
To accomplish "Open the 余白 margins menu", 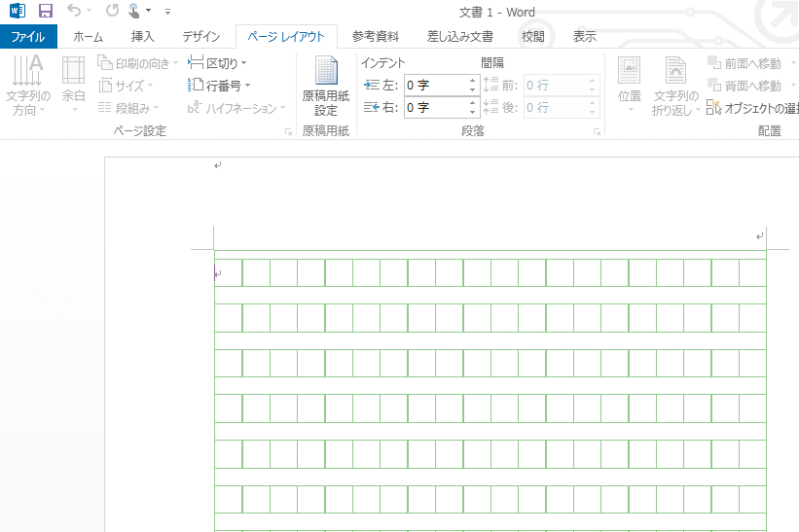I will point(73,86).
